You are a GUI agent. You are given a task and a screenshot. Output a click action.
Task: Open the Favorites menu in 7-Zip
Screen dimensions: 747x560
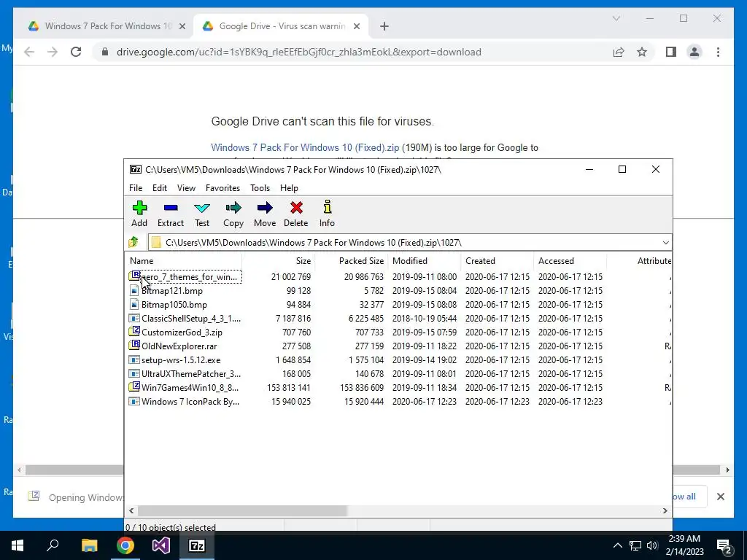(x=222, y=188)
